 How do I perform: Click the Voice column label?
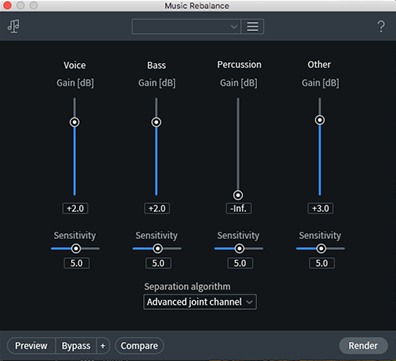(x=75, y=65)
